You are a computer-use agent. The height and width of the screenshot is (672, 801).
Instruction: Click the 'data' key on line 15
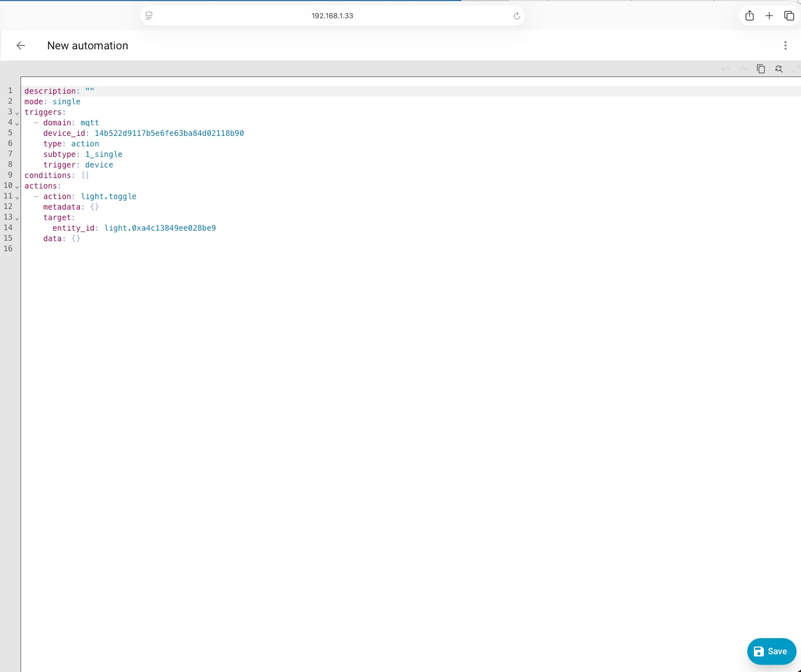(x=53, y=238)
